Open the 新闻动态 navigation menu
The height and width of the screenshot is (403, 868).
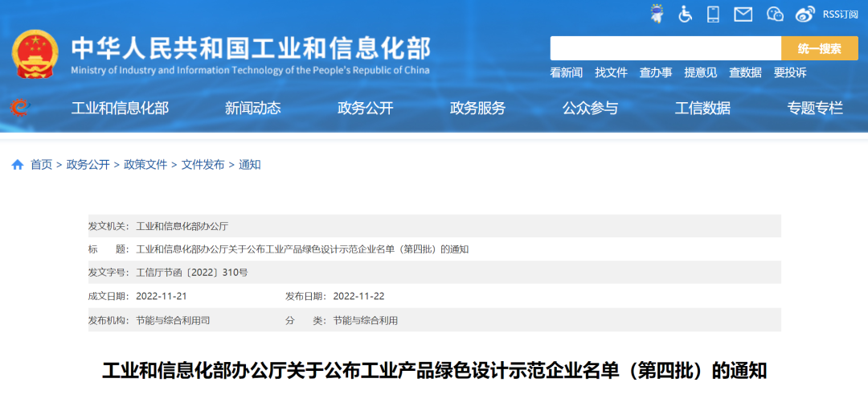click(x=252, y=109)
